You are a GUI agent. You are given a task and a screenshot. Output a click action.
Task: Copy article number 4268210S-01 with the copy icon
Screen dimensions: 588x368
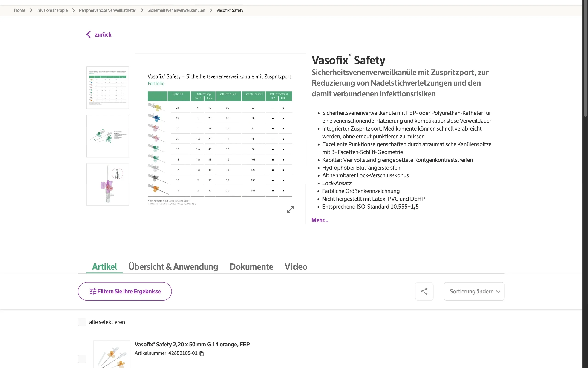[202, 353]
